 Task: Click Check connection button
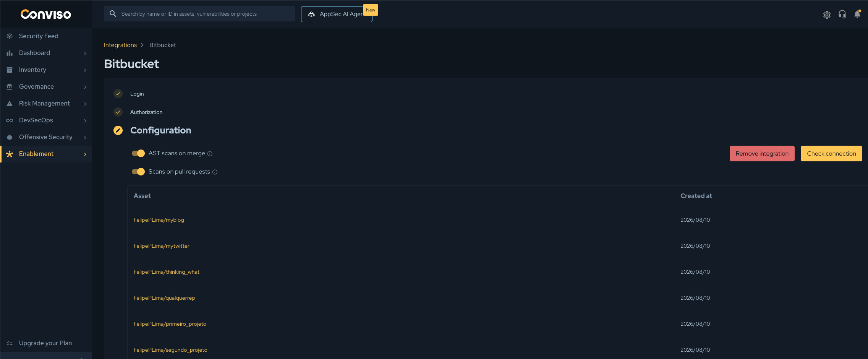click(831, 153)
